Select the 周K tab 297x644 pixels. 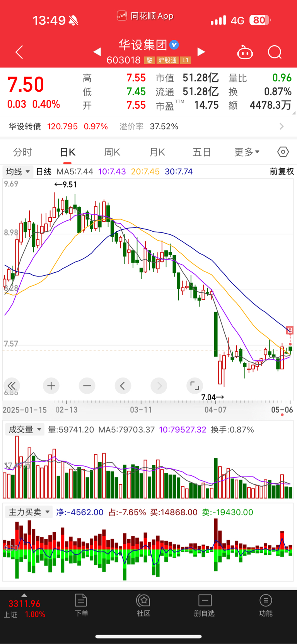[112, 152]
